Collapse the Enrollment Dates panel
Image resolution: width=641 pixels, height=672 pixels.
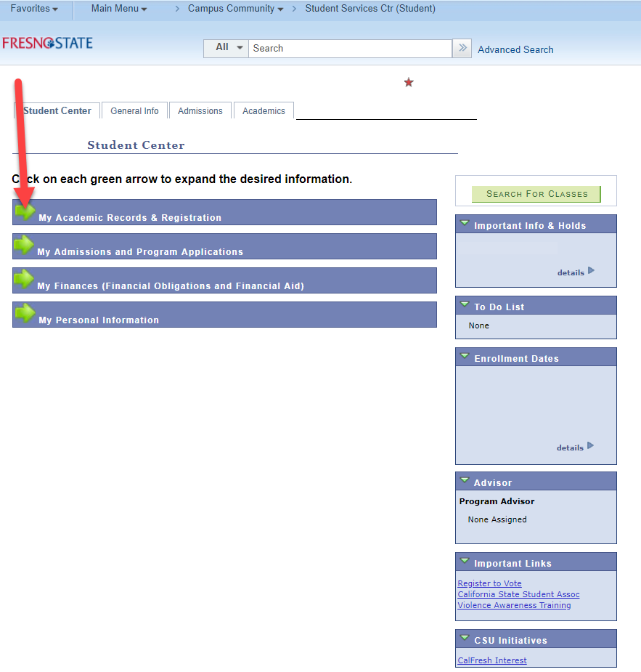pyautogui.click(x=465, y=357)
